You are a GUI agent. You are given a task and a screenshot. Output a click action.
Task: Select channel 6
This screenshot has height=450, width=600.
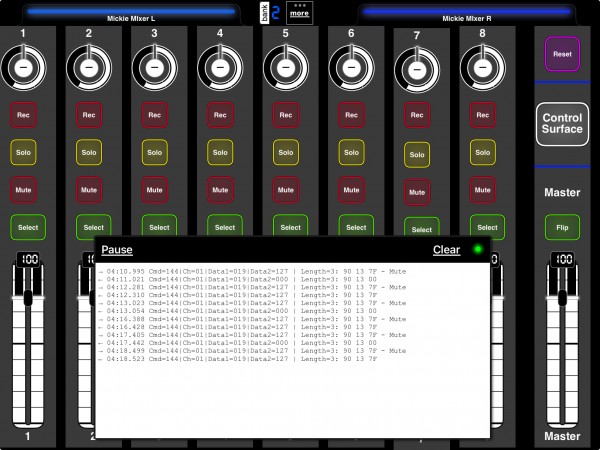[356, 227]
